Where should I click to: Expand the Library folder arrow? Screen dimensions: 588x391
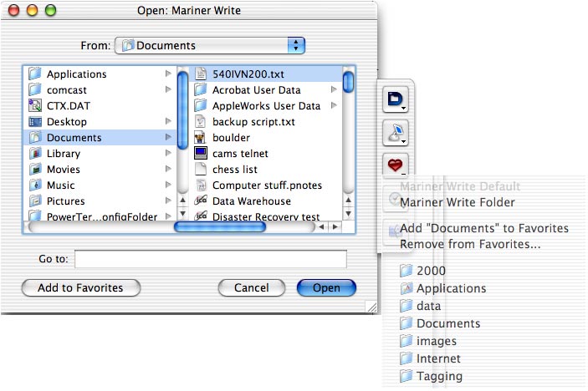(168, 153)
